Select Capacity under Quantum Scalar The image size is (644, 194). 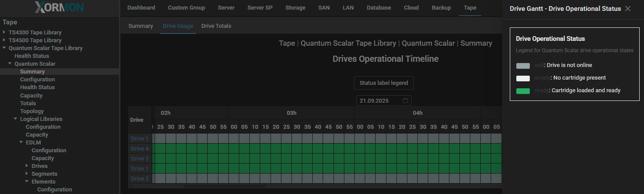31,95
